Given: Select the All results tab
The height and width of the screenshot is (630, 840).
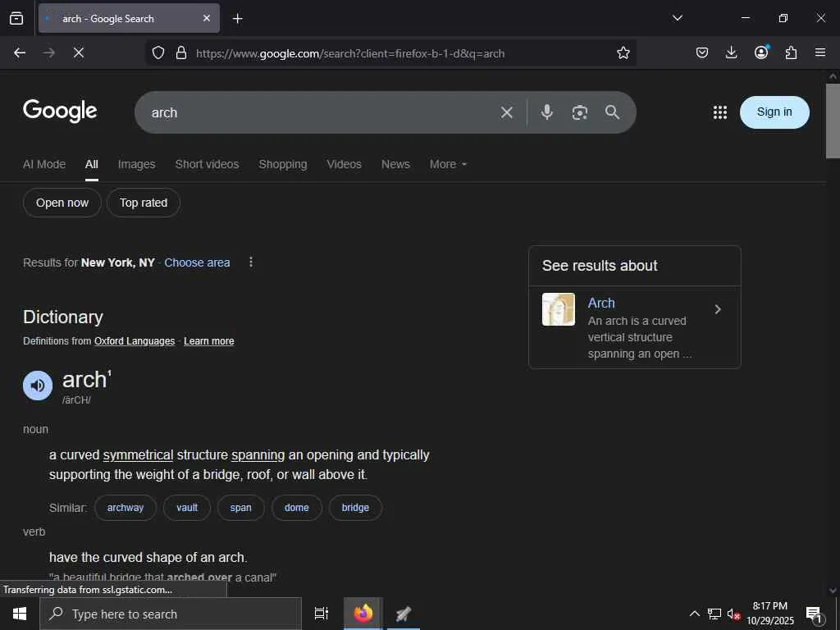Looking at the screenshot, I should (92, 164).
